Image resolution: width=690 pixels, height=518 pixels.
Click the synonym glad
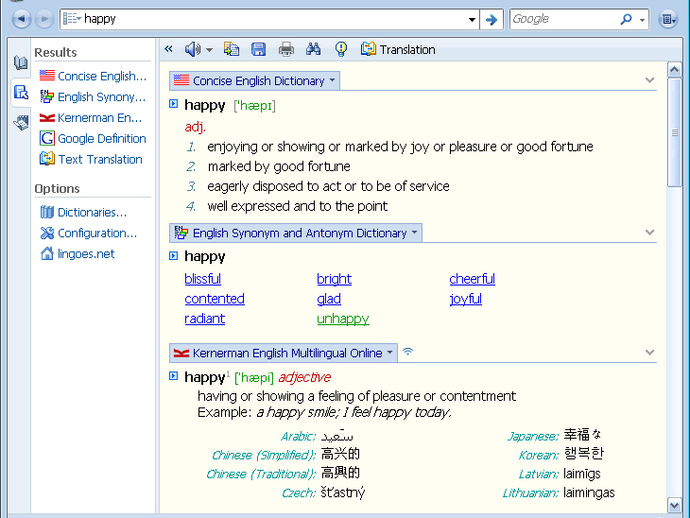[329, 299]
